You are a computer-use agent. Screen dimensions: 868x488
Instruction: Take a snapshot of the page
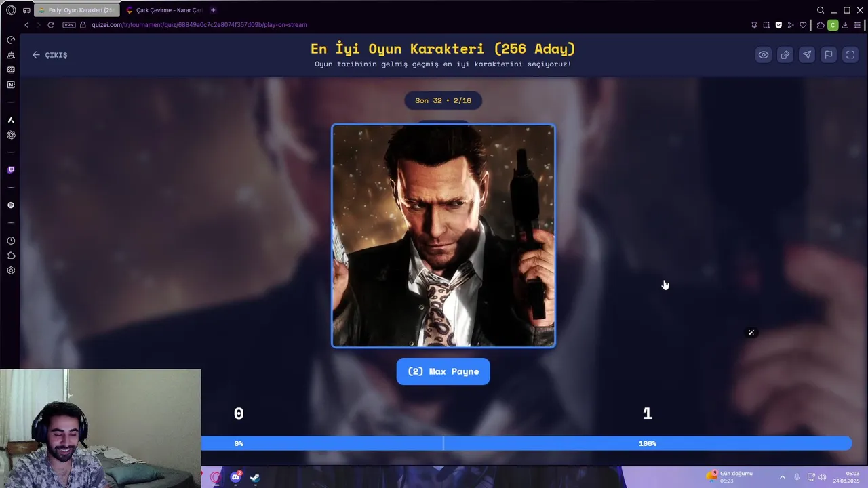pos(766,25)
